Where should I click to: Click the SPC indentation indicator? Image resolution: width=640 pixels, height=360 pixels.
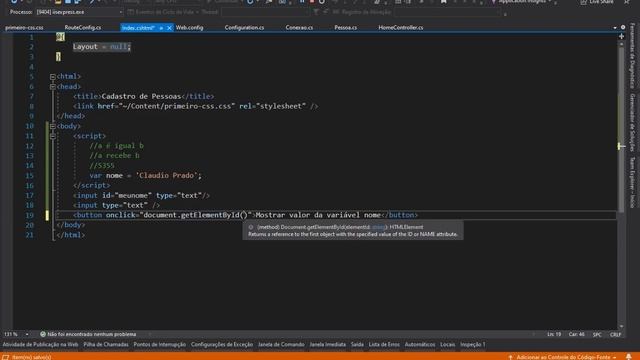tap(597, 334)
